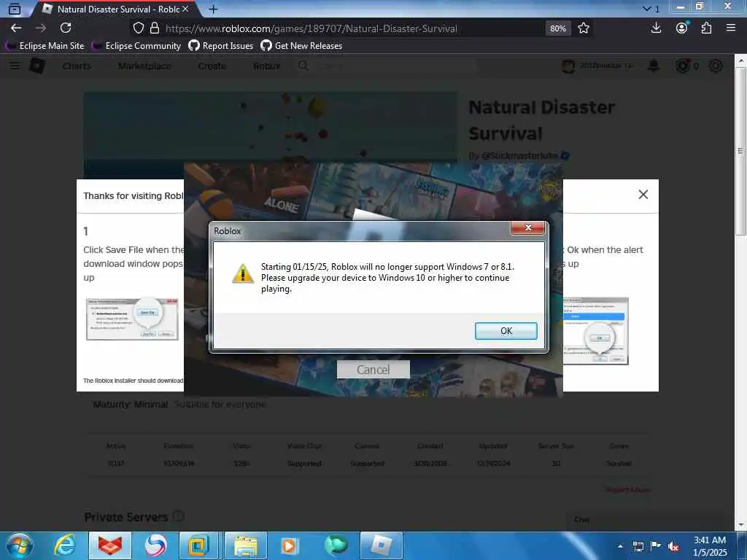Viewport: 747px width, 560px height.
Task: Open Marketplace in Roblox navigation
Action: click(144, 66)
